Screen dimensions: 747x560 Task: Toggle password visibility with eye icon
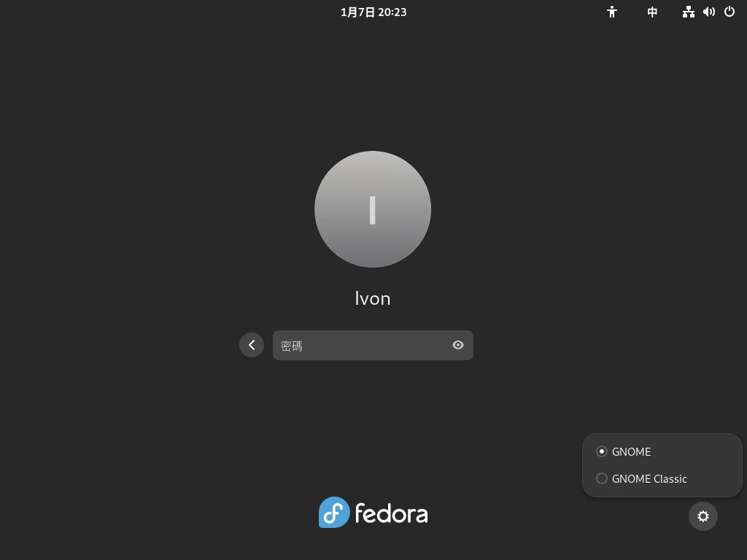(458, 345)
